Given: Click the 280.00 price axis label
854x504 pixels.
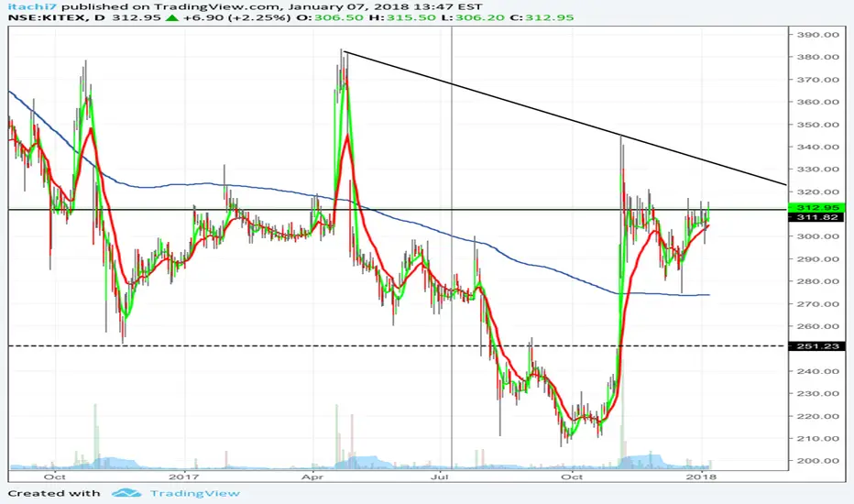Looking at the screenshot, I should 817,281.
